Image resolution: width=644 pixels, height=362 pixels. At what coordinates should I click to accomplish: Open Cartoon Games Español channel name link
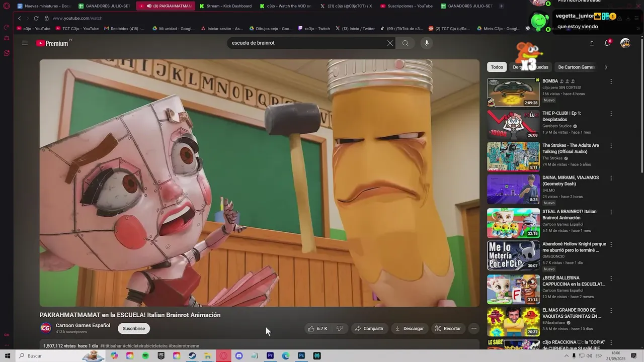pyautogui.click(x=83, y=325)
